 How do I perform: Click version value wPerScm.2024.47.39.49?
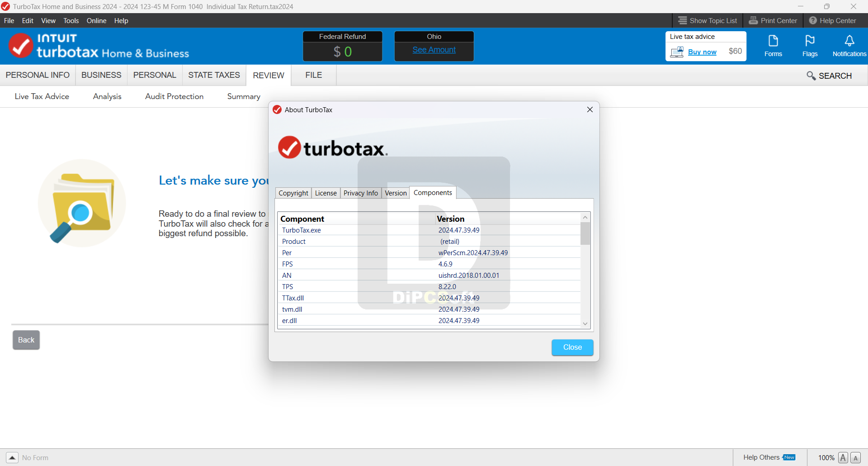click(x=473, y=252)
